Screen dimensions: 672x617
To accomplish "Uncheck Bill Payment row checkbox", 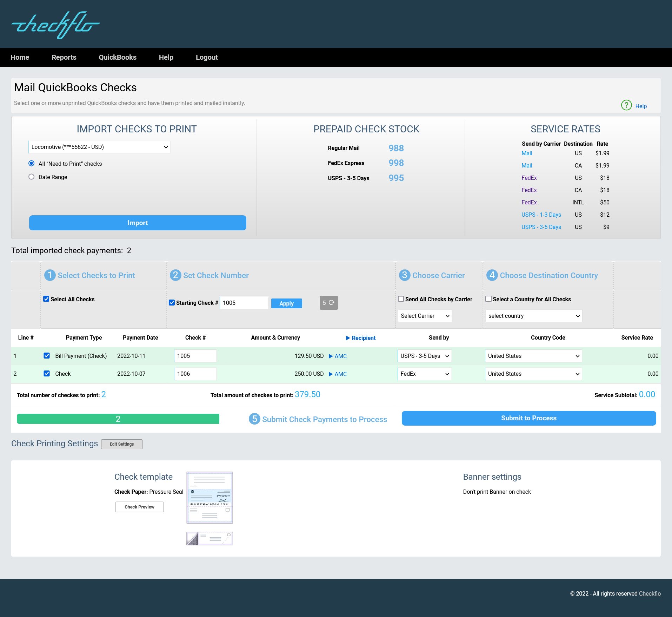I will (47, 355).
